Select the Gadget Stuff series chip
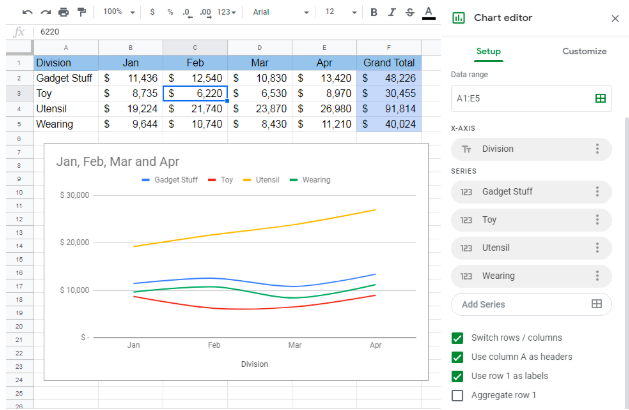The image size is (629, 410). coord(531,191)
